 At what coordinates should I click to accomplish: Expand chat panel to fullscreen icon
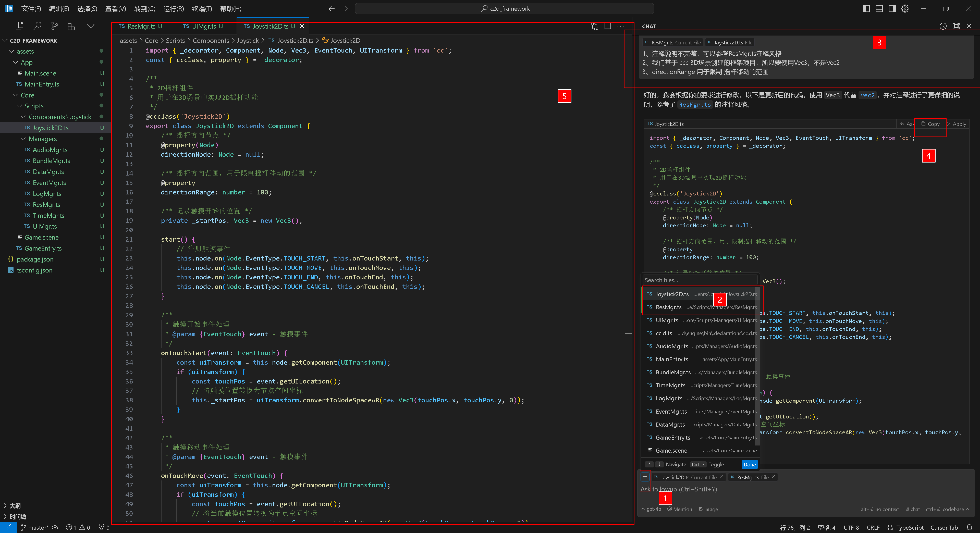tap(956, 26)
